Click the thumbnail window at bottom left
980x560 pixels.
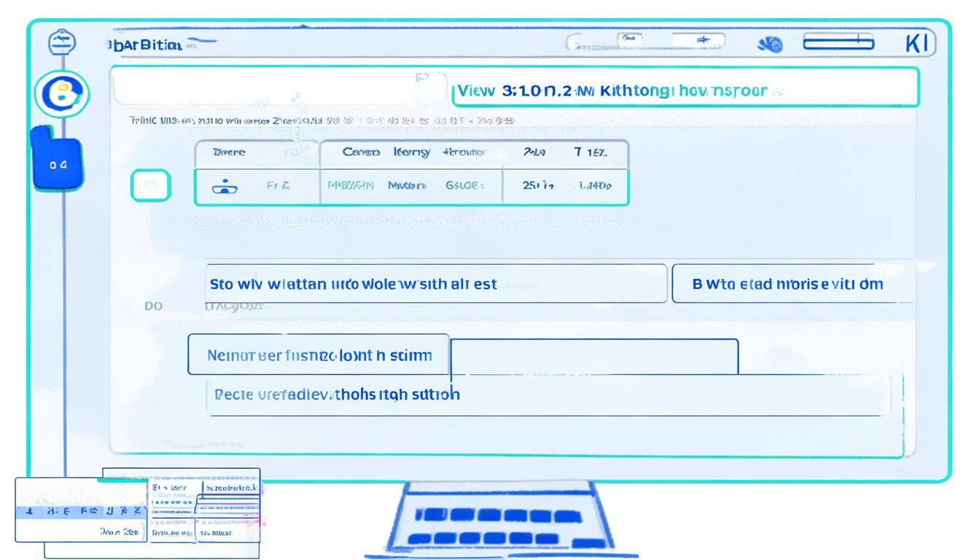pyautogui.click(x=137, y=513)
